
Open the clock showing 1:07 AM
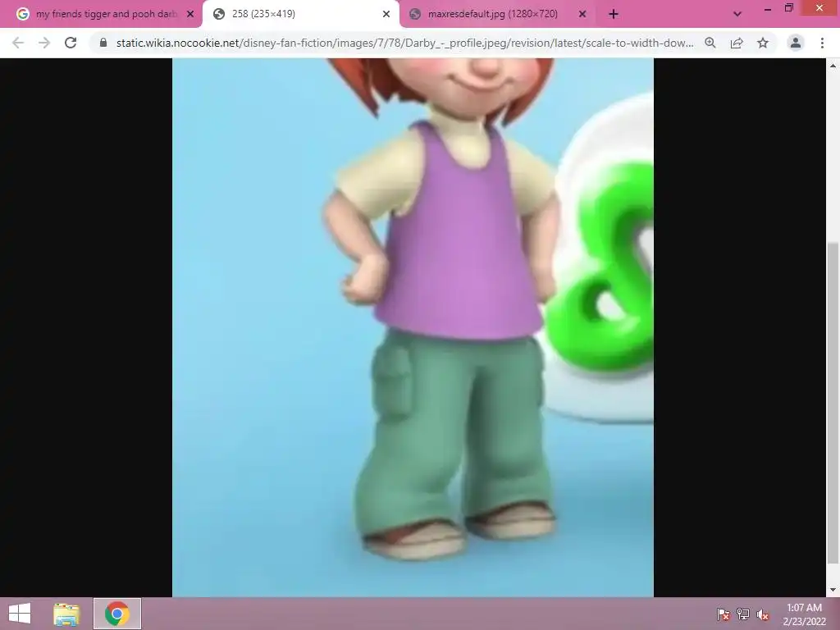[804, 614]
